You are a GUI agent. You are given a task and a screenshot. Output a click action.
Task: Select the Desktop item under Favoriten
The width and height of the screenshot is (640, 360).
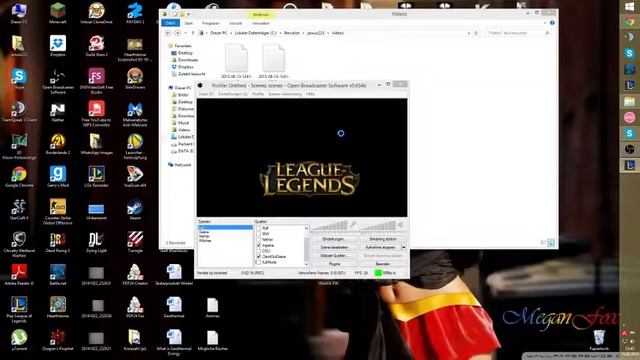[182, 53]
